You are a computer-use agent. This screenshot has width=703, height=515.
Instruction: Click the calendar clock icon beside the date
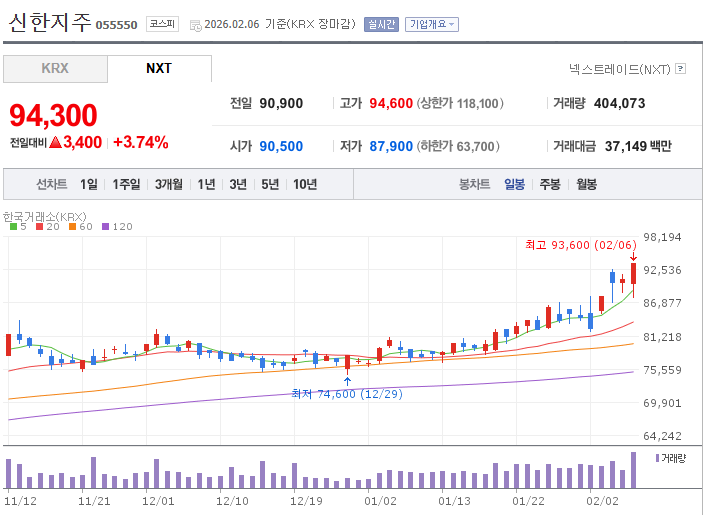tap(195, 26)
